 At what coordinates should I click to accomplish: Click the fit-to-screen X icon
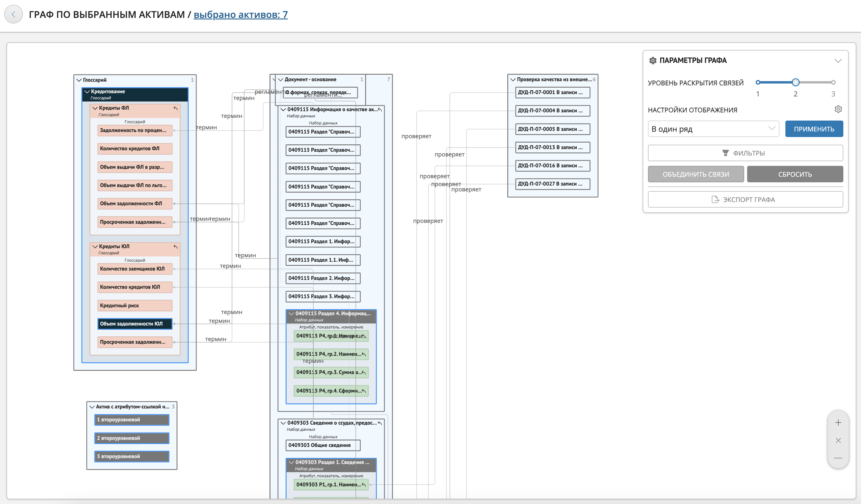click(x=838, y=440)
